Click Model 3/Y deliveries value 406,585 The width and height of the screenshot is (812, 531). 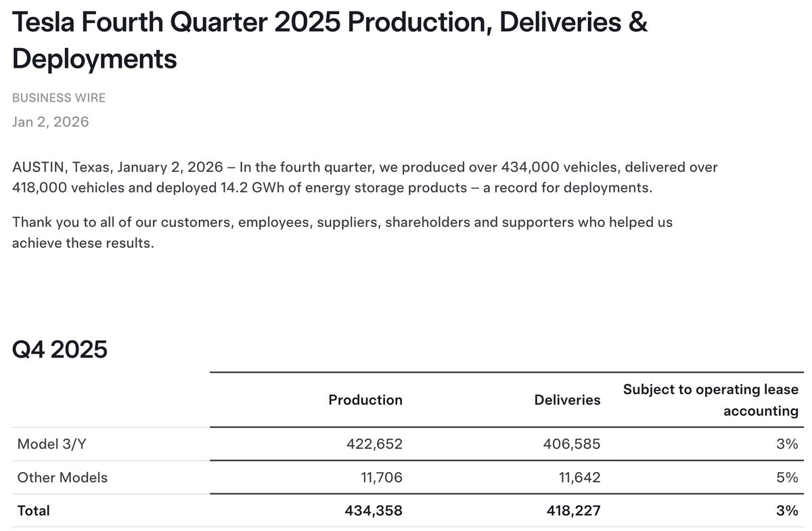tap(572, 444)
